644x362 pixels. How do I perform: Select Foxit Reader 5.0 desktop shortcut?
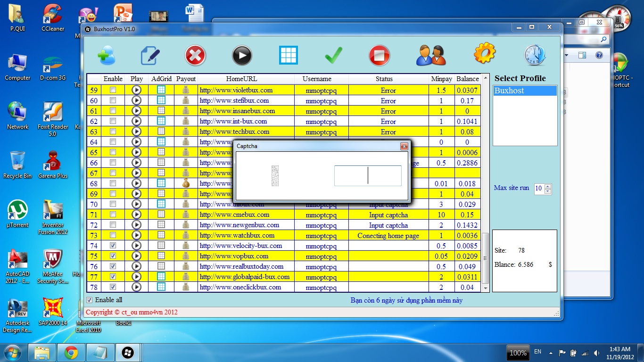tap(53, 119)
